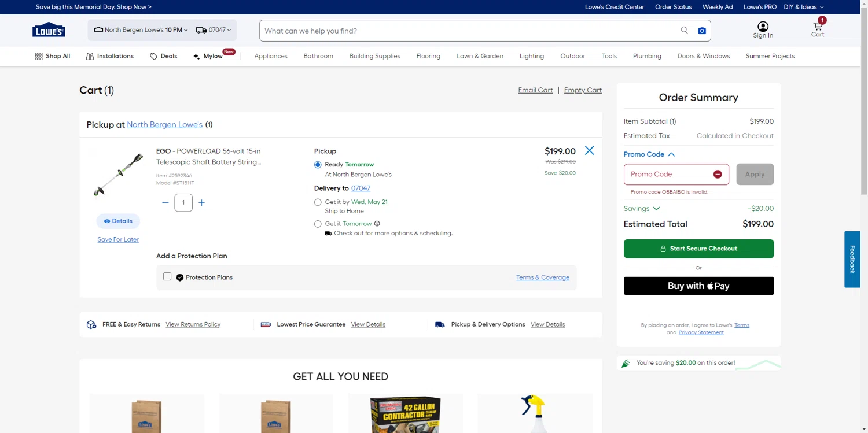Click Memorial Day Shop Now banner

pyautogui.click(x=94, y=7)
